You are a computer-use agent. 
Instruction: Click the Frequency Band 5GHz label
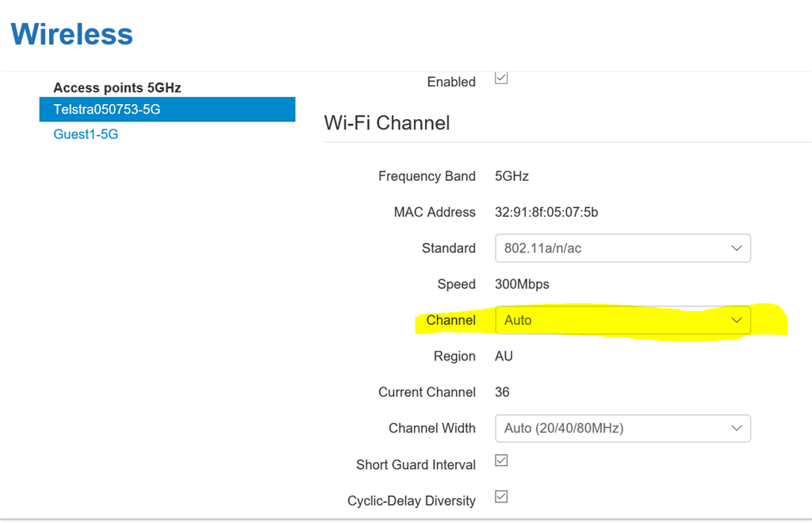click(x=511, y=175)
